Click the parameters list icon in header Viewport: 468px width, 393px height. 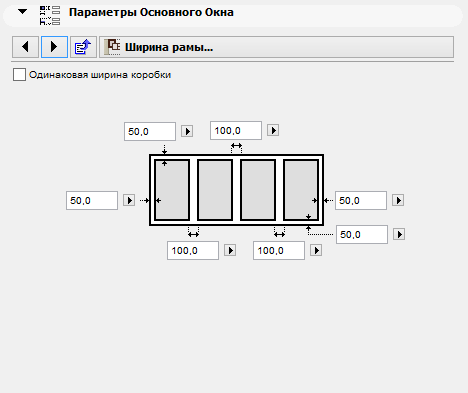click(x=50, y=16)
